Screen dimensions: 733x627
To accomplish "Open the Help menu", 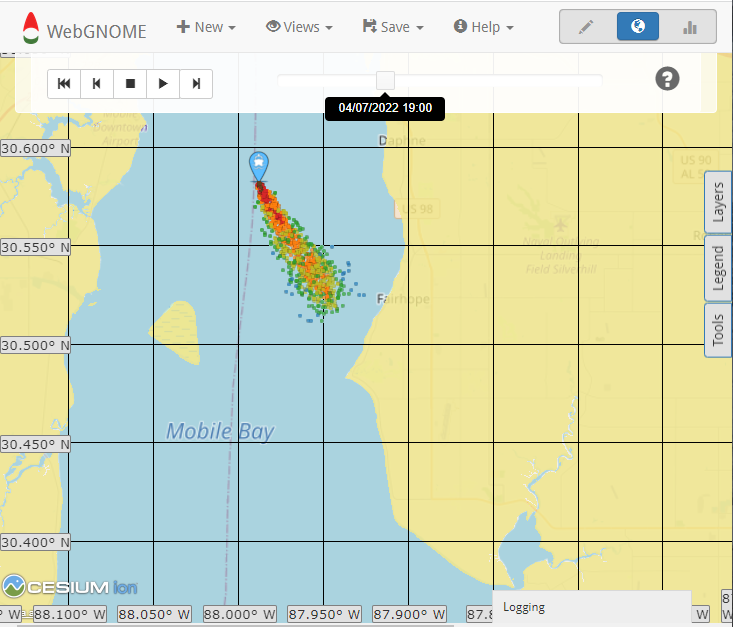I will (x=483, y=27).
